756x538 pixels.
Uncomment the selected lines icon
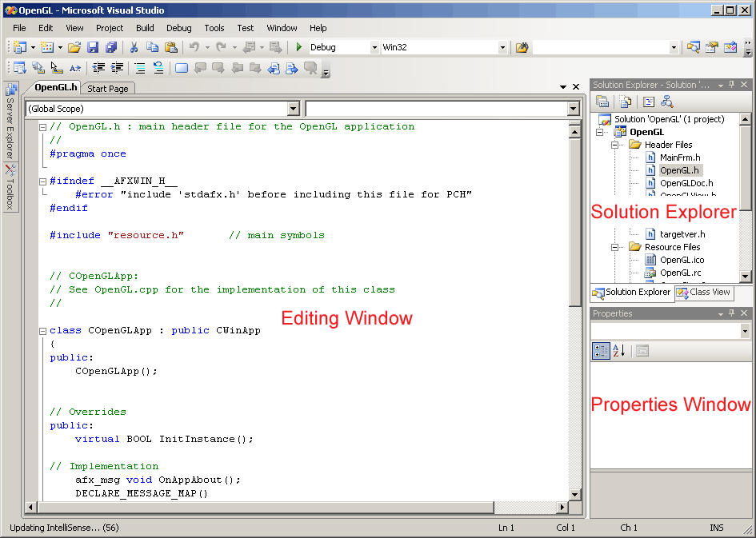[158, 68]
